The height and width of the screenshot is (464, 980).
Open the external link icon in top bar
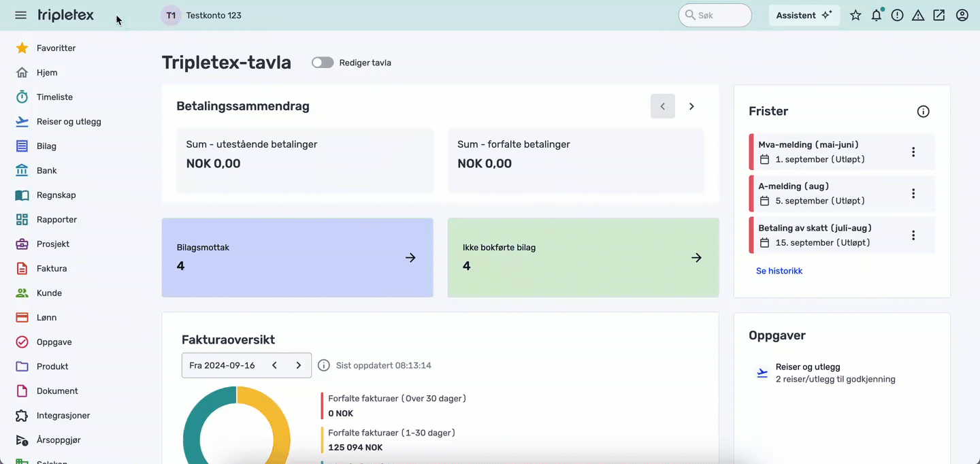[939, 15]
